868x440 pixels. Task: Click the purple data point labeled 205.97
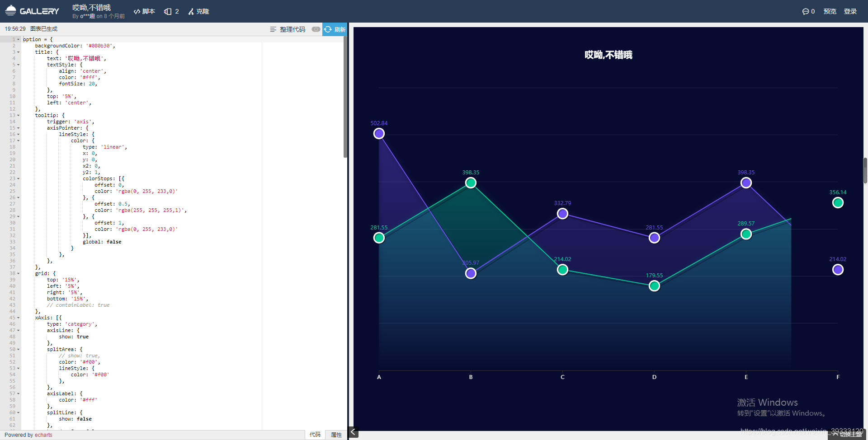[471, 273]
